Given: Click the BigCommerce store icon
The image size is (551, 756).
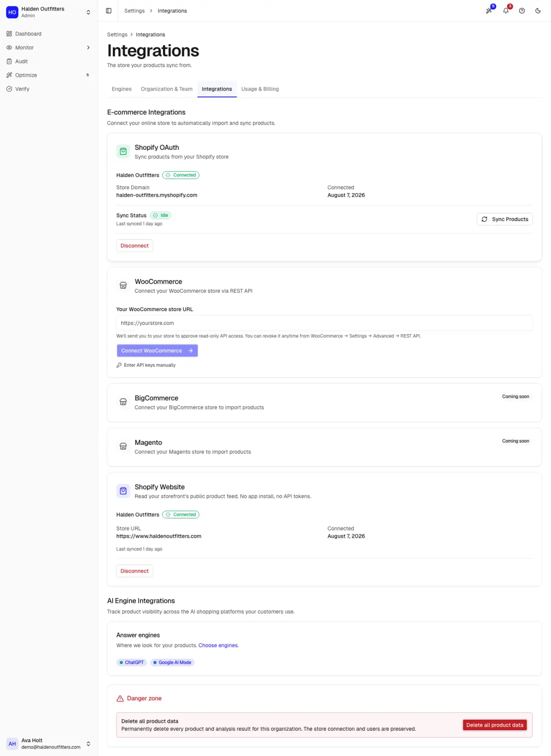Looking at the screenshot, I should [x=123, y=402].
